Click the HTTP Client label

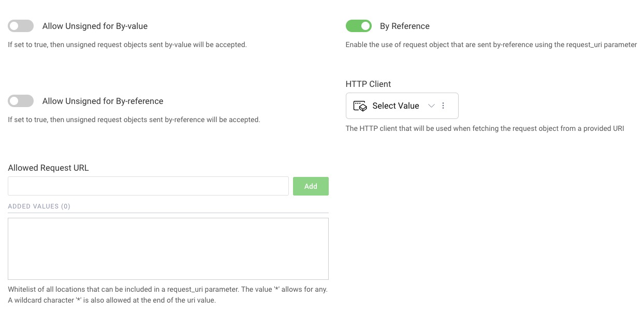click(x=368, y=84)
